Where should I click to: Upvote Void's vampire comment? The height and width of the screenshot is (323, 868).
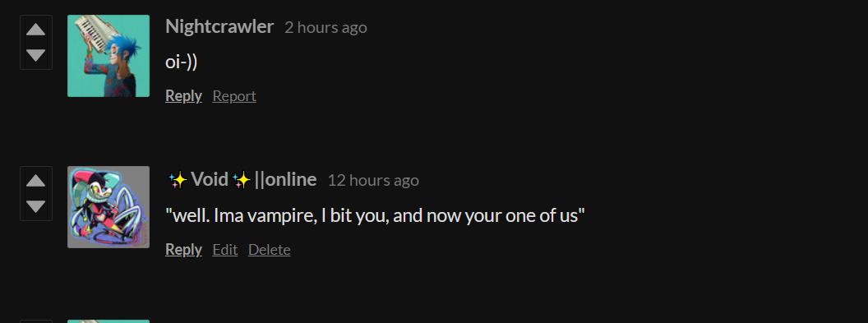click(x=36, y=180)
